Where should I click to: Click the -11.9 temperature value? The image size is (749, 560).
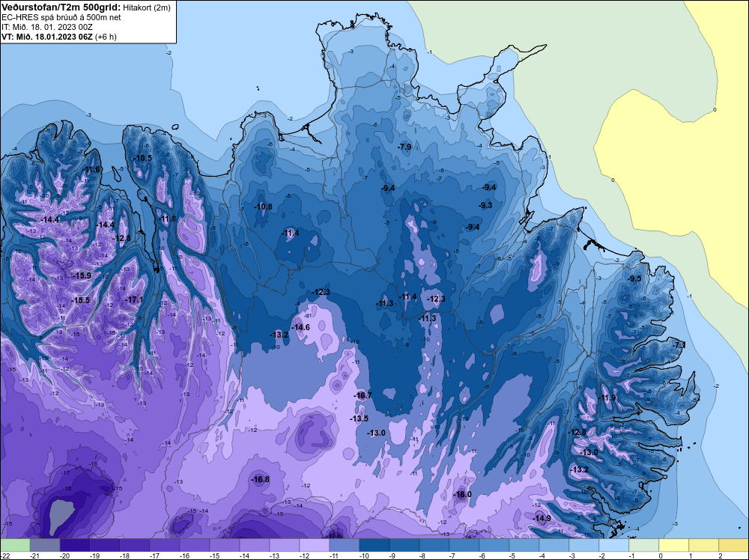(x=607, y=398)
